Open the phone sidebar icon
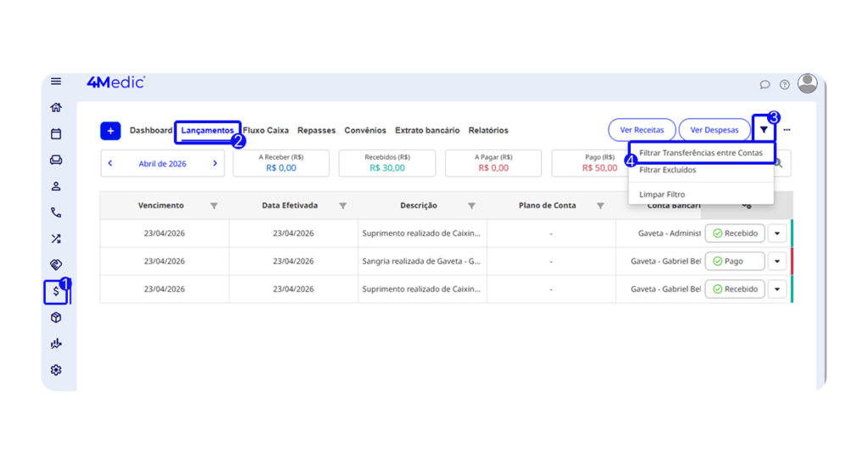This screenshot has width=868, height=465. 56,213
